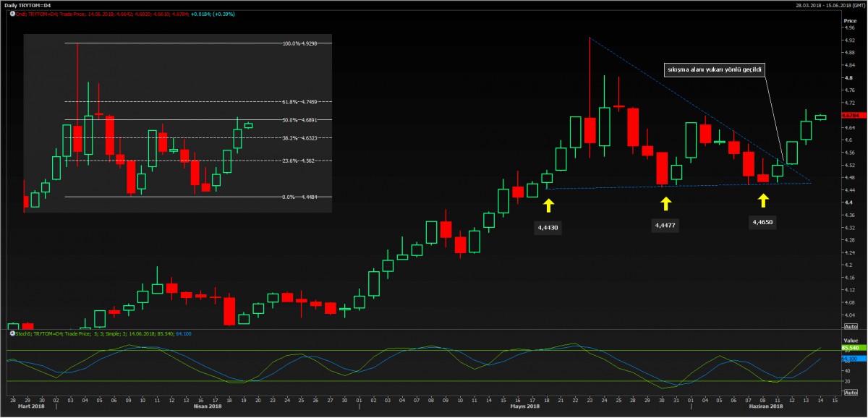The image size is (868, 418).
Task: Click the clock icon before the StochS legend
Action: click(x=11, y=333)
